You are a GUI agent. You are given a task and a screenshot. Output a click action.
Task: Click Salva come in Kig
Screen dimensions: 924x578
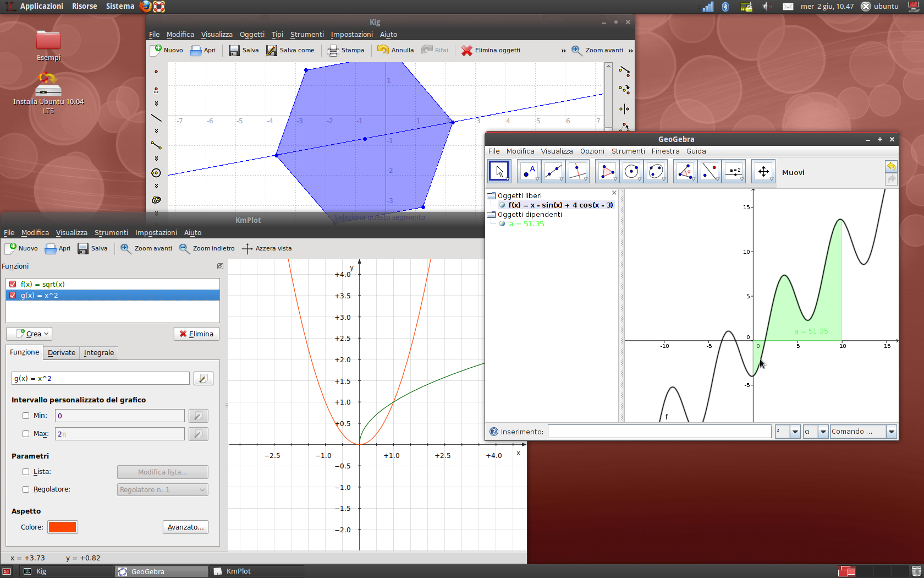tap(290, 50)
